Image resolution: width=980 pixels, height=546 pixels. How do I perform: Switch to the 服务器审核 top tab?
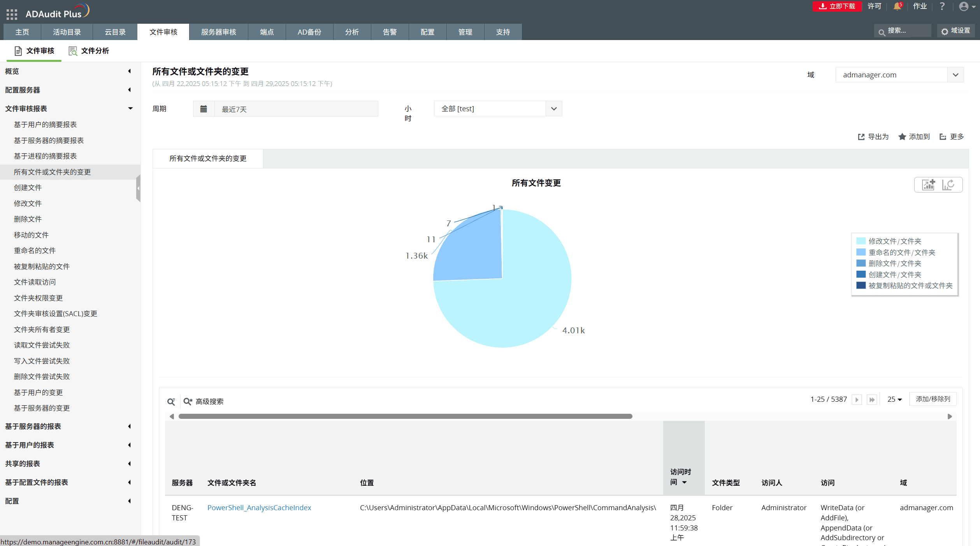coord(218,32)
